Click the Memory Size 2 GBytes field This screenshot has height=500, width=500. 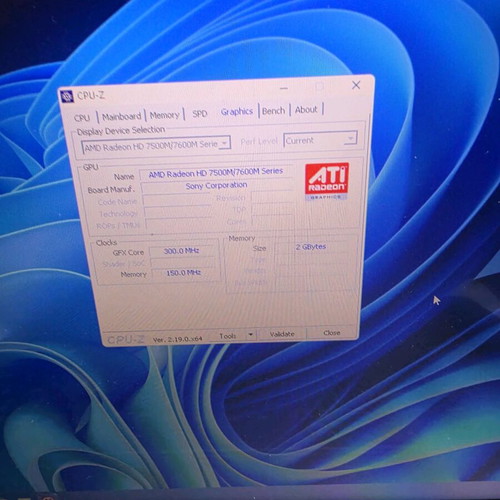coord(311,247)
